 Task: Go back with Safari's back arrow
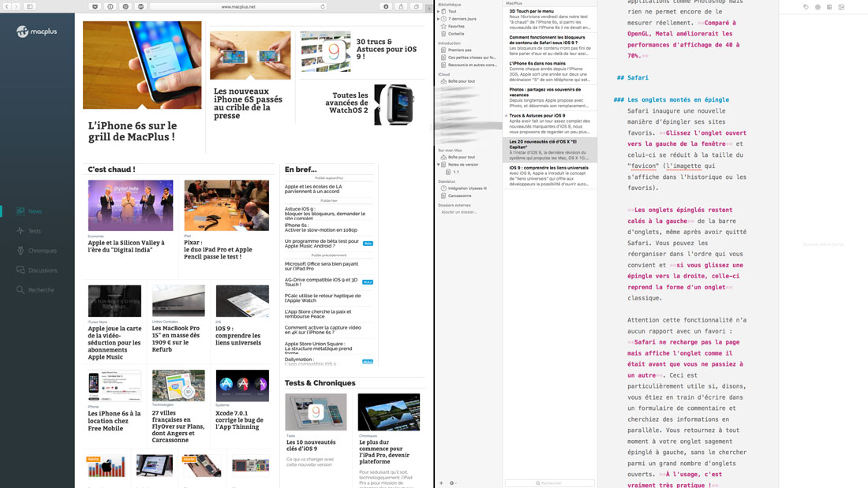tap(7, 6)
